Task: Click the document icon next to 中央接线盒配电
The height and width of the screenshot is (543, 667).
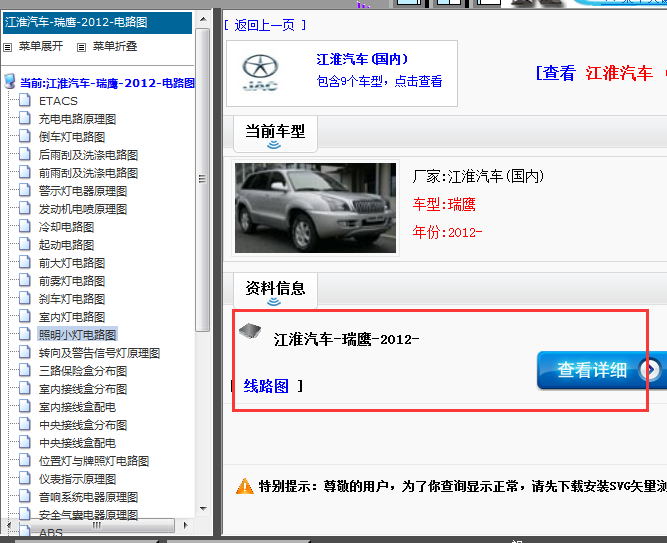Action: (25, 442)
